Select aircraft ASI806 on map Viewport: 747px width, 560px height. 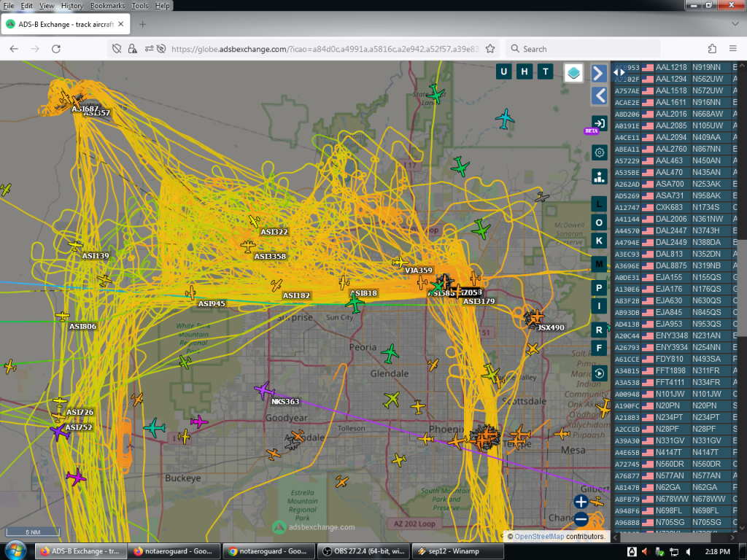[62, 316]
